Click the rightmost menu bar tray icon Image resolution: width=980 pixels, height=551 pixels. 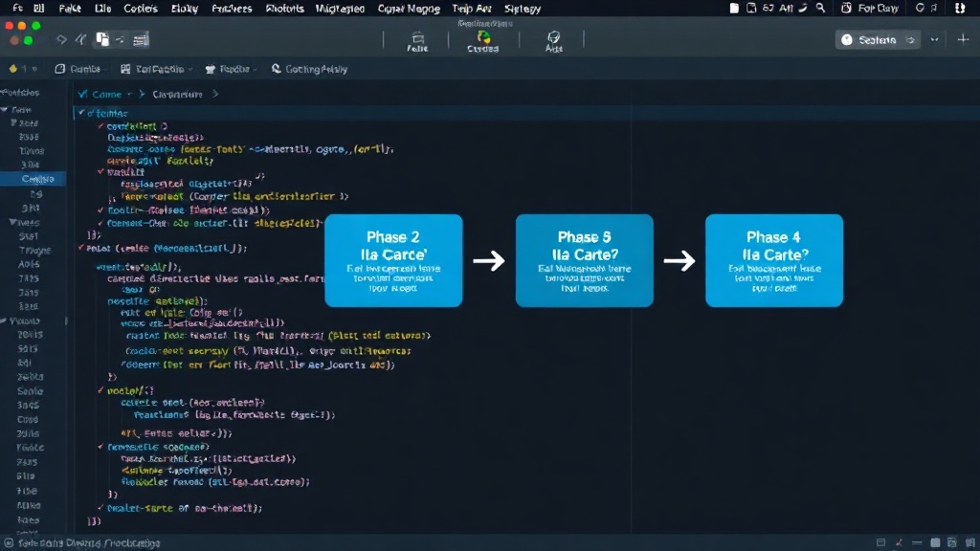[960, 8]
